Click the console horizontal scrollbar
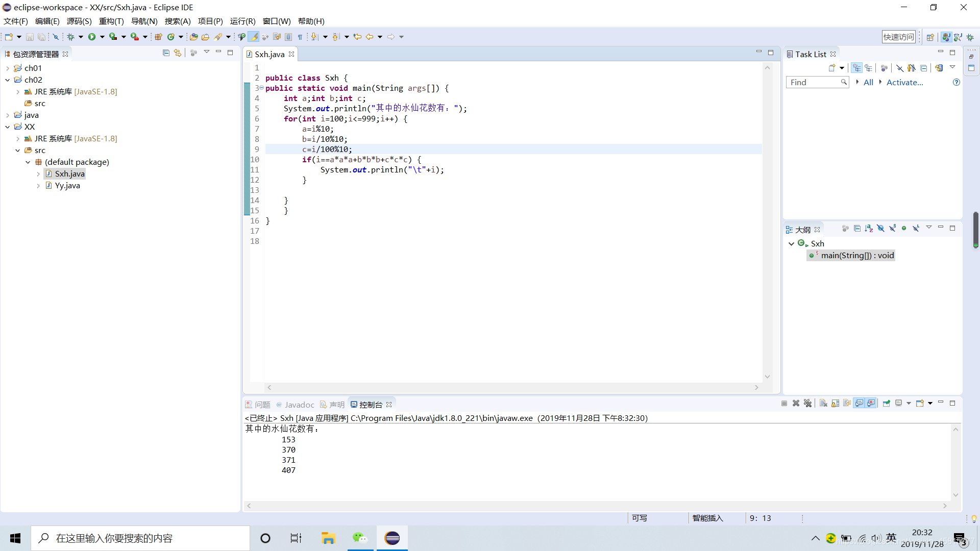The width and height of the screenshot is (980, 551). click(596, 506)
